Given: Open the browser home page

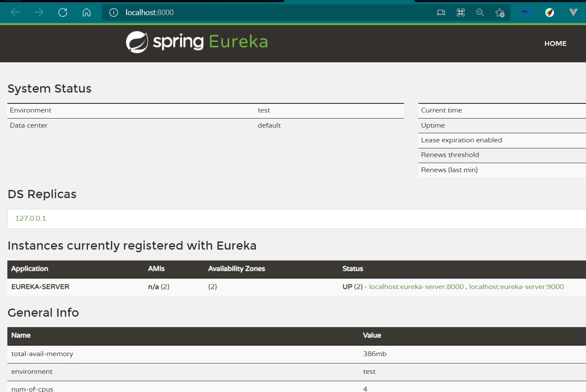Looking at the screenshot, I should pyautogui.click(x=87, y=13).
